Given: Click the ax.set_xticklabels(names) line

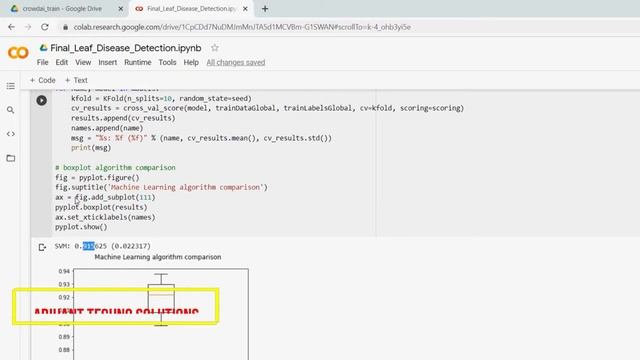Looking at the screenshot, I should [x=105, y=217].
